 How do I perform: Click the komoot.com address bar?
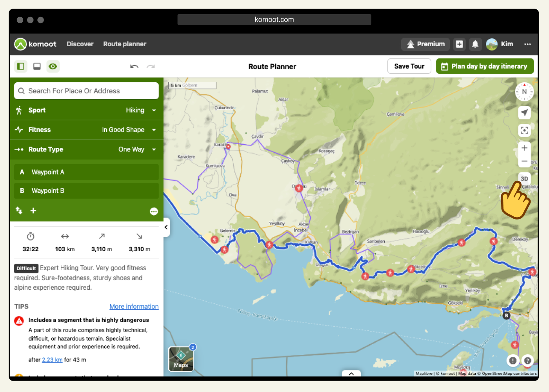[274, 20]
